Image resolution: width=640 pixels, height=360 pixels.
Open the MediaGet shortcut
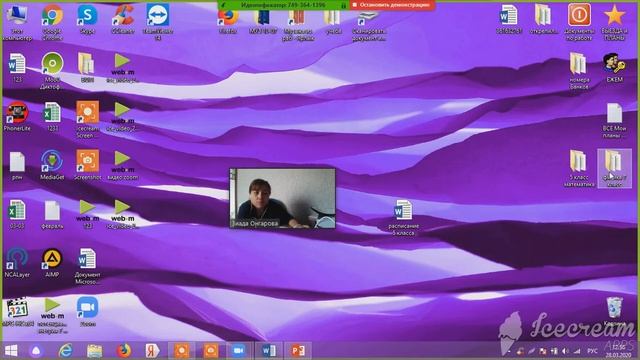(x=52, y=165)
